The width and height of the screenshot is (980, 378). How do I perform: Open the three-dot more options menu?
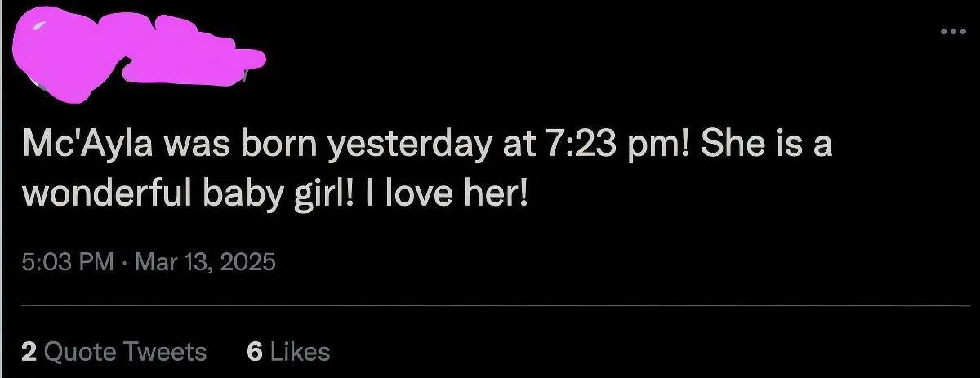pyautogui.click(x=951, y=33)
